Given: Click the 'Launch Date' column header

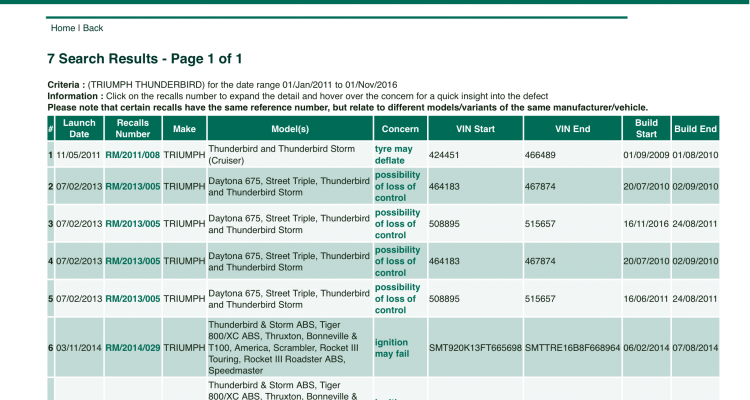Looking at the screenshot, I should pyautogui.click(x=79, y=128).
